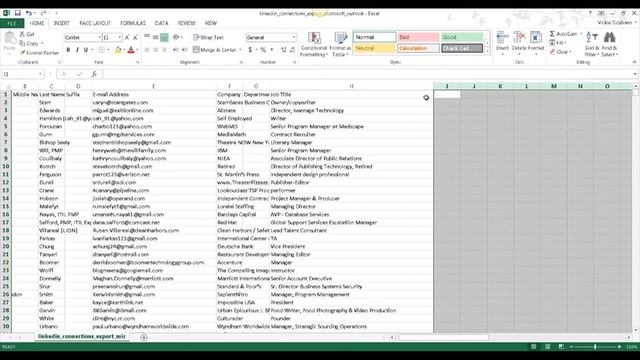Apply the Calculation cell style
This screenshot has height=360, width=640.
point(418,48)
